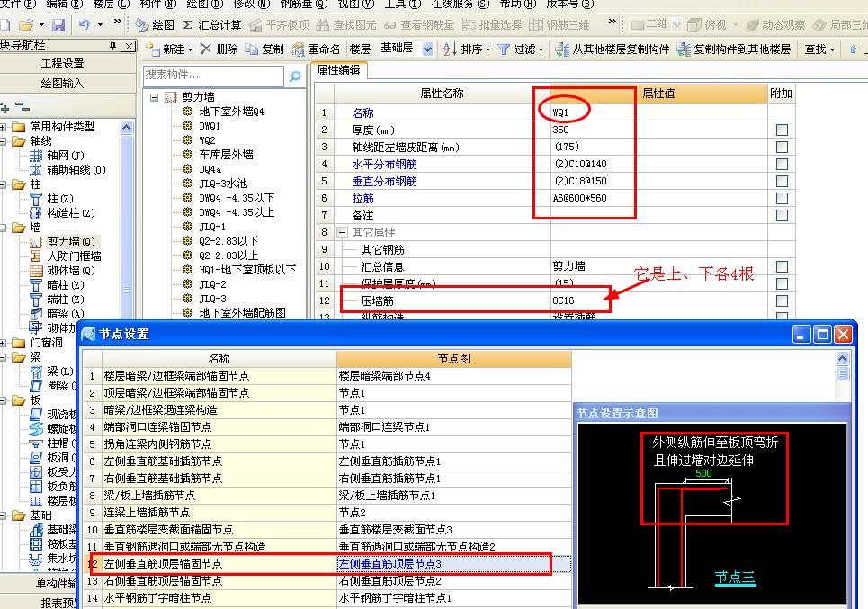Viewport: 868px width, 609px height.
Task: Tick the 垂直分布钢筋 附加 checkbox
Action: click(x=782, y=181)
